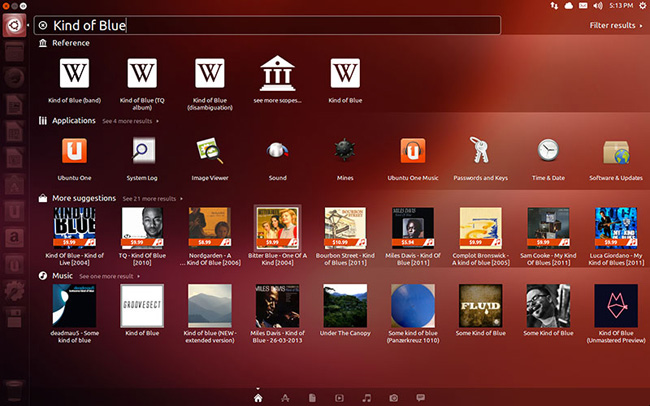The image size is (650, 406).
Task: Open Kind of Blue (disambiguation) result
Action: [x=210, y=73]
